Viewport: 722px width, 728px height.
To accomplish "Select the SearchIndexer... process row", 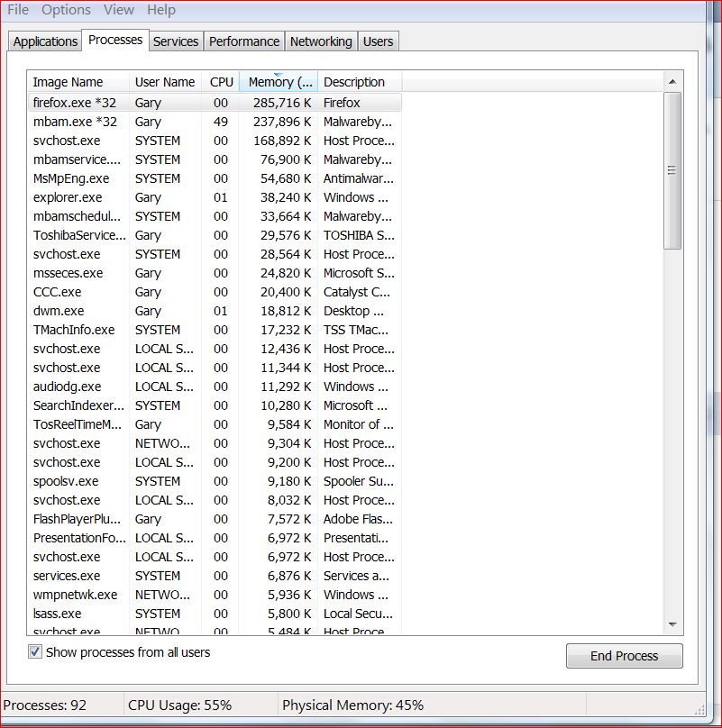I will pos(215,405).
